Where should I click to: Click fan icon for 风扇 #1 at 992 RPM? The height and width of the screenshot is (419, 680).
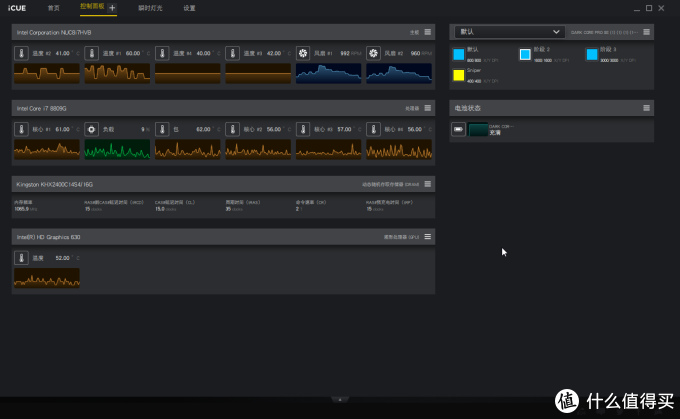(303, 53)
